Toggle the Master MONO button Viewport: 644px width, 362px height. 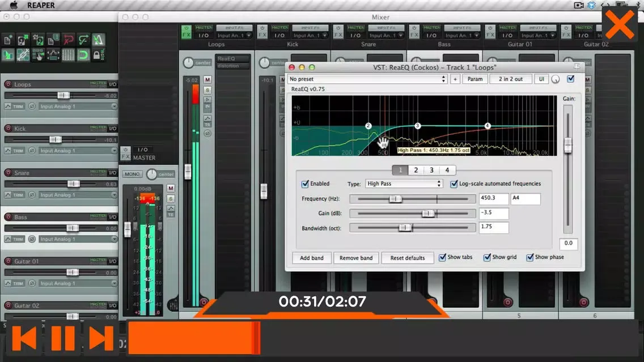click(x=132, y=174)
